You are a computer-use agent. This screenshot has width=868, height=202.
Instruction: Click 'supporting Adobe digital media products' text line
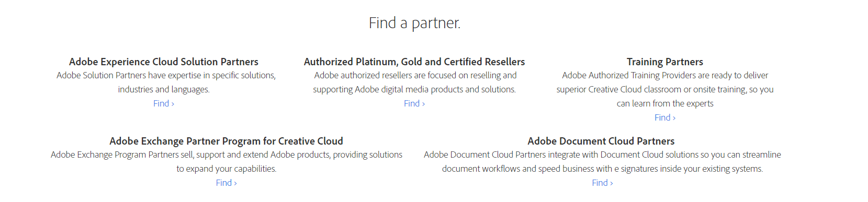pyautogui.click(x=414, y=89)
